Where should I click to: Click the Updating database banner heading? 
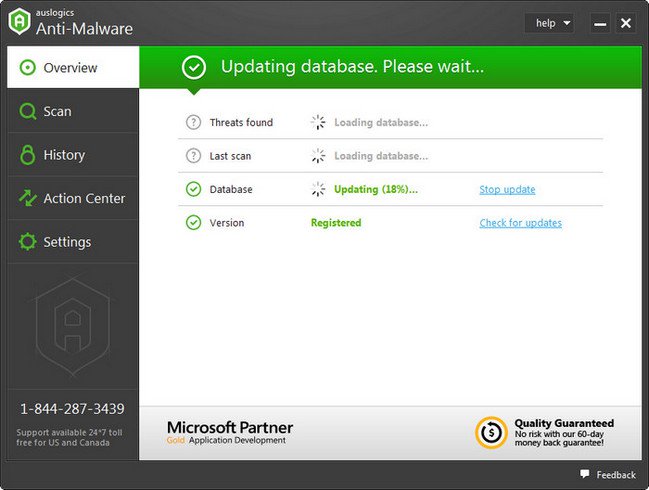click(x=352, y=67)
